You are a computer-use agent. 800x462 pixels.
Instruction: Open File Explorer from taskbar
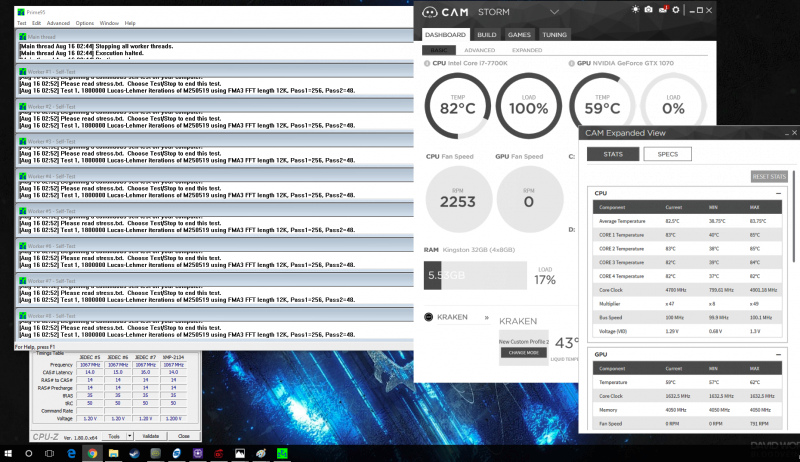113,453
